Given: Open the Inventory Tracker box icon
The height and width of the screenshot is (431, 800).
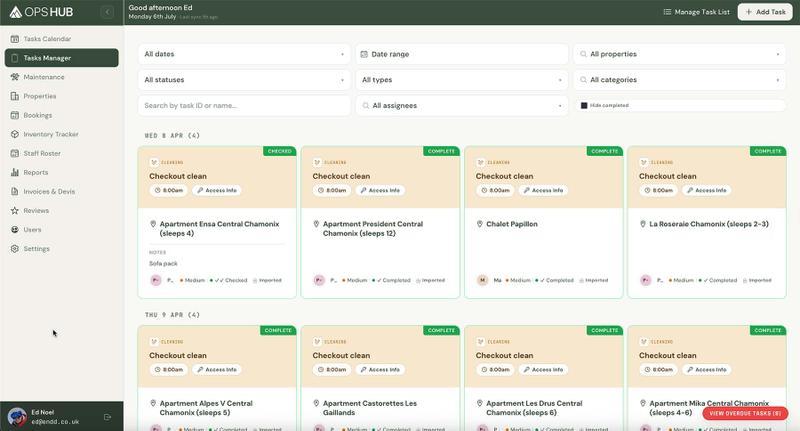Looking at the screenshot, I should [15, 134].
